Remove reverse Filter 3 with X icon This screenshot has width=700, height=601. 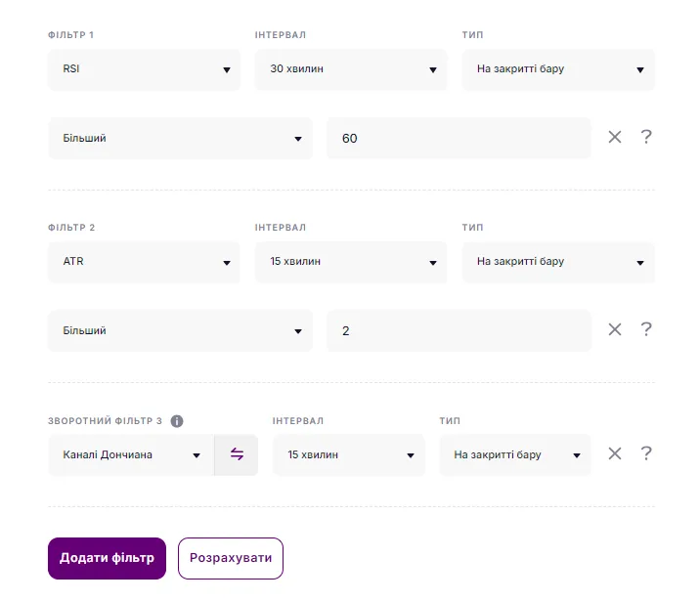point(615,453)
